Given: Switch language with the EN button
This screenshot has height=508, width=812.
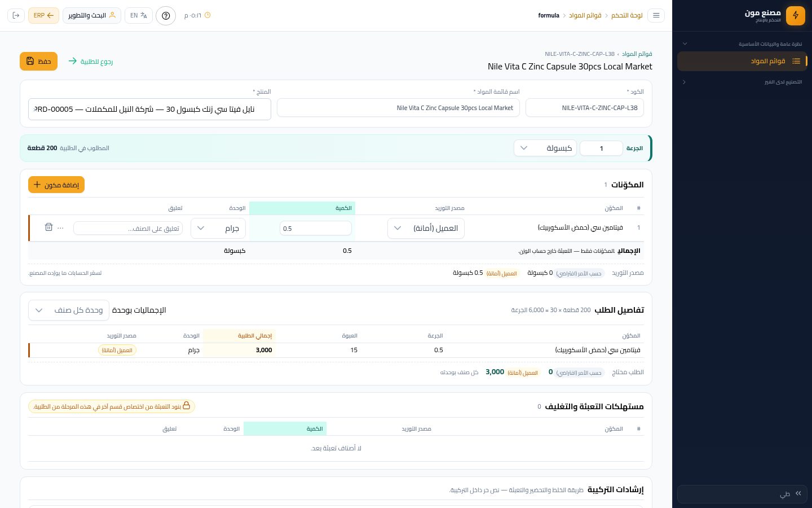Looking at the screenshot, I should coord(139,15).
